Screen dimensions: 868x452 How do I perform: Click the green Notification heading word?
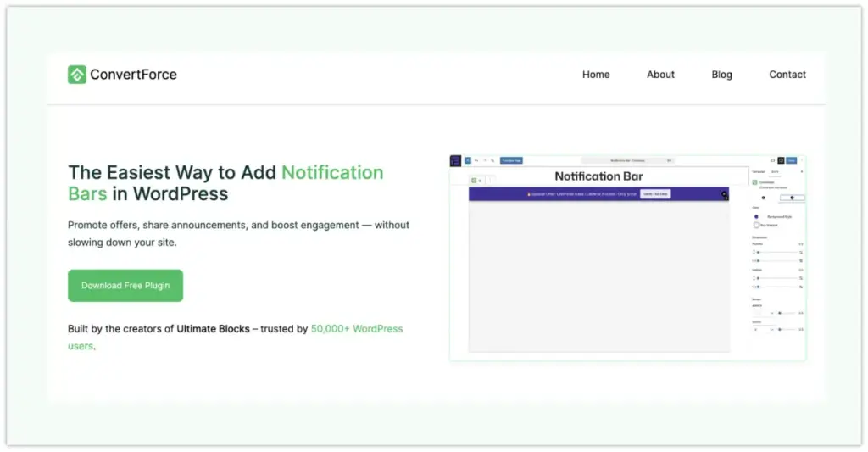click(332, 172)
